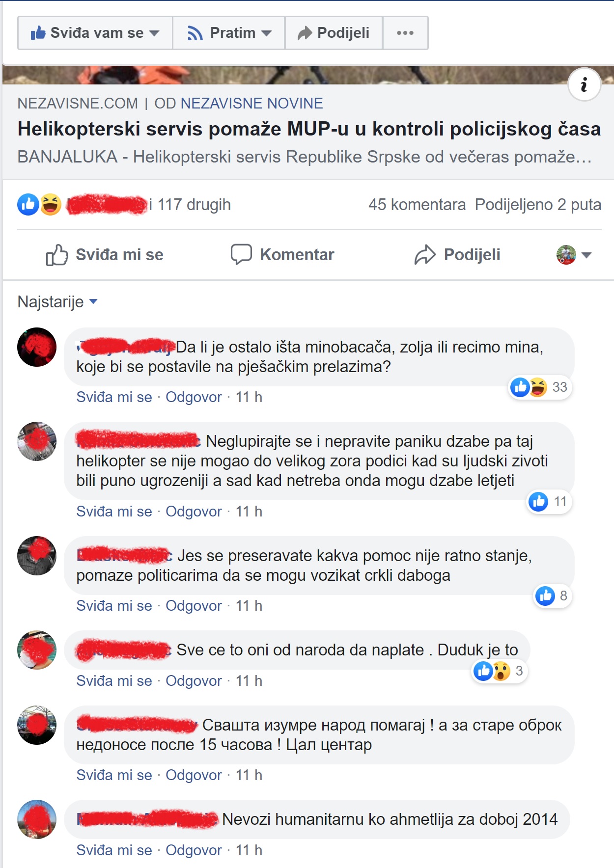This screenshot has width=614, height=868.
Task: Click the Komentar speech bubble icon
Action: 241,254
